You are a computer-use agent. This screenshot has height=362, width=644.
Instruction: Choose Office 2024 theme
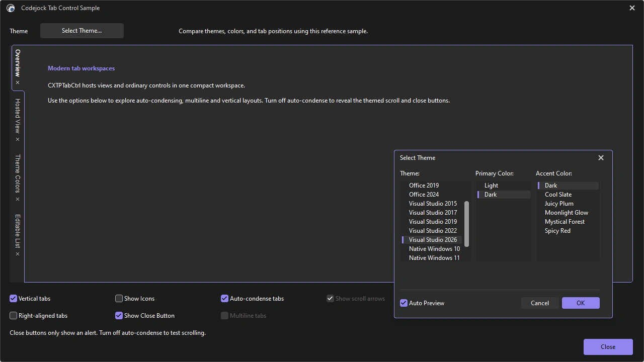coord(432,195)
